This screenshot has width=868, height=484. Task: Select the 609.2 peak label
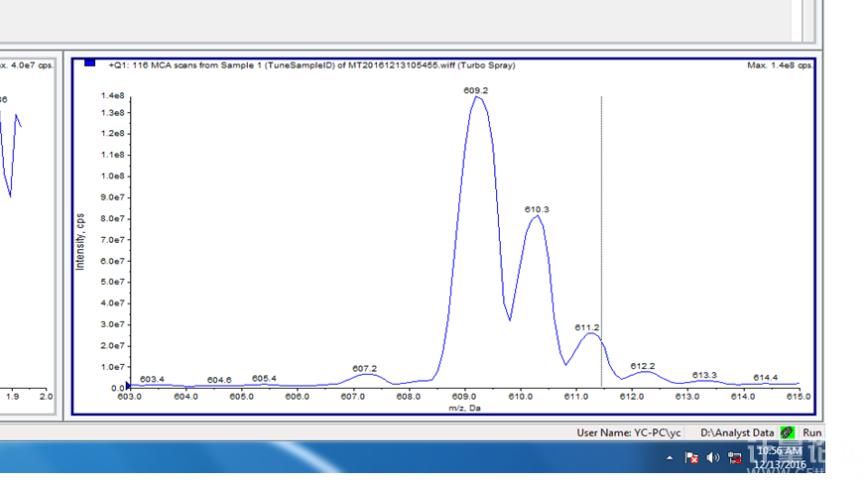click(x=476, y=90)
